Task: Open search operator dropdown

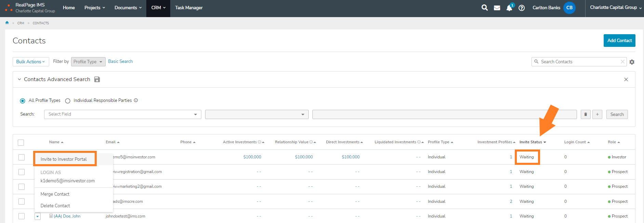Action: click(257, 114)
